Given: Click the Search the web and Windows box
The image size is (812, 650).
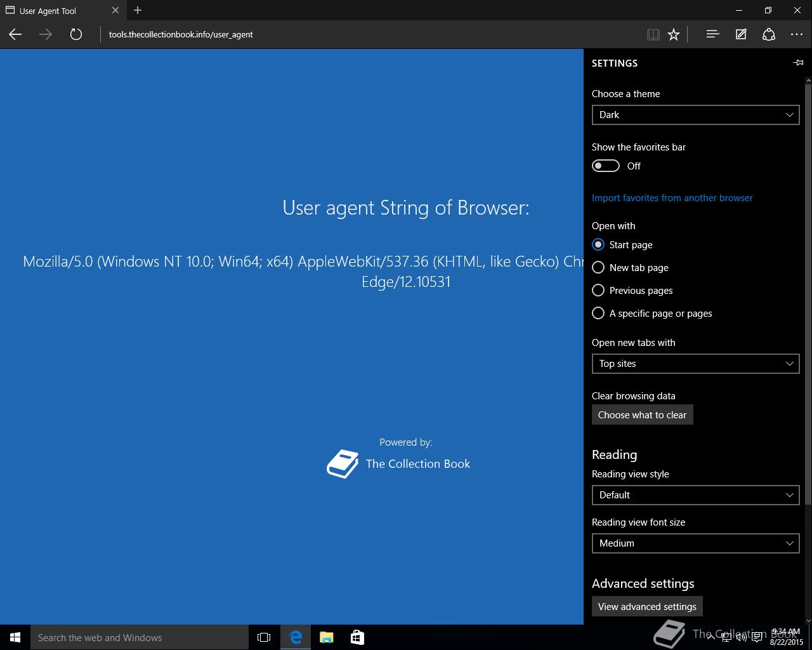Looking at the screenshot, I should 140,637.
